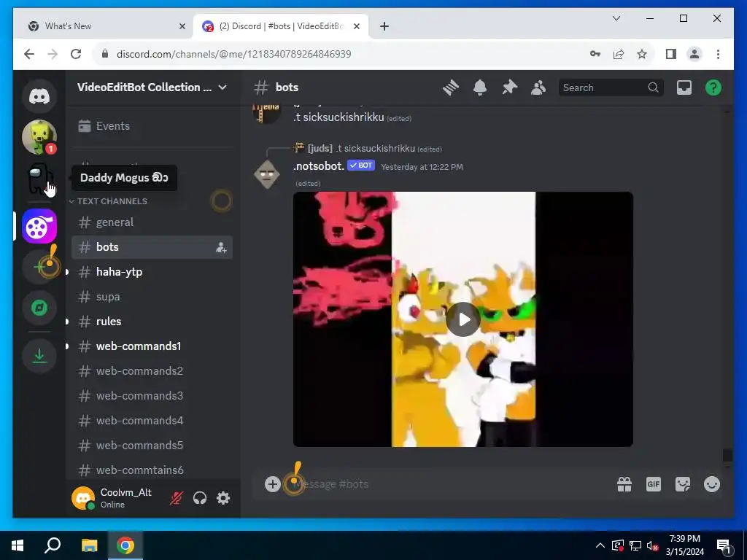Screen dimensions: 747x560
Task: Click Add a Server plus icon
Action: (39, 267)
